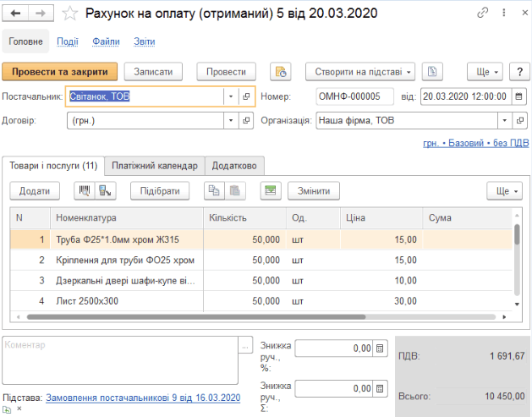
Task: Select row Дзеркальні двері шафи-купе
Action: 261,281
